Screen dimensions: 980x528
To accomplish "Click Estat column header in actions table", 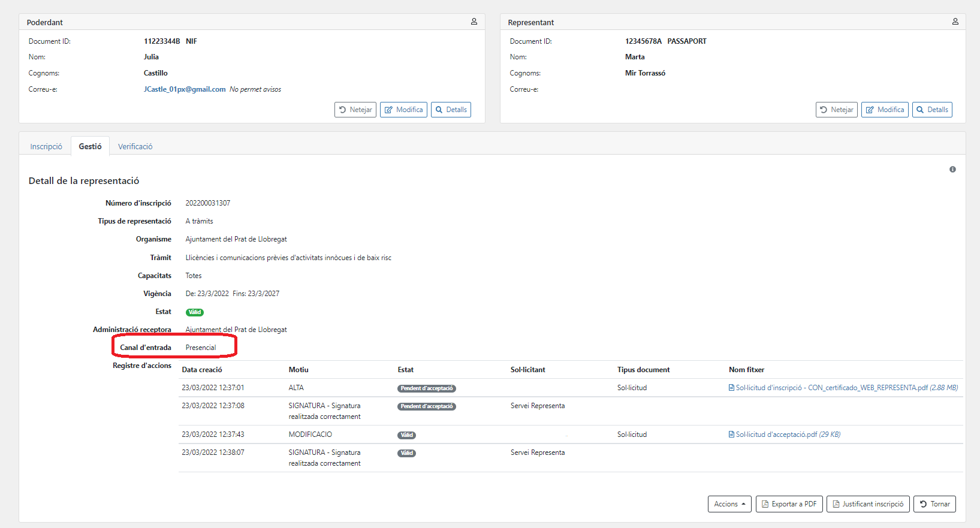I will click(406, 370).
